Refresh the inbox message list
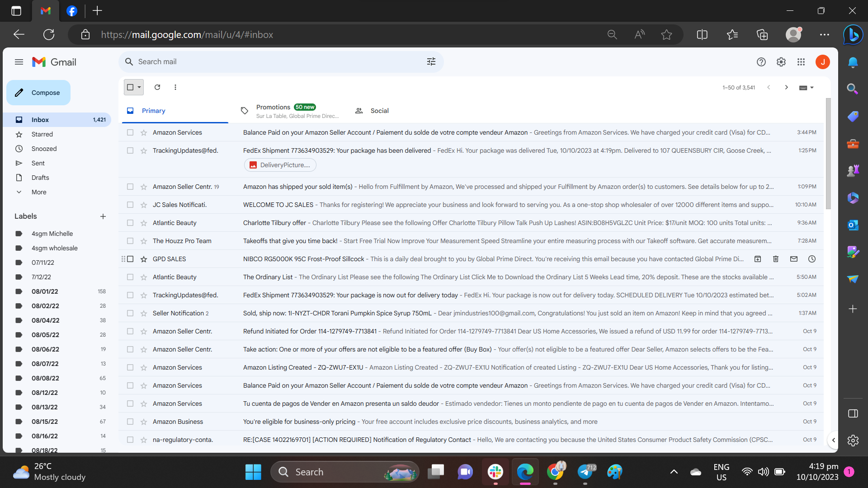Viewport: 868px width, 488px height. pyautogui.click(x=157, y=87)
